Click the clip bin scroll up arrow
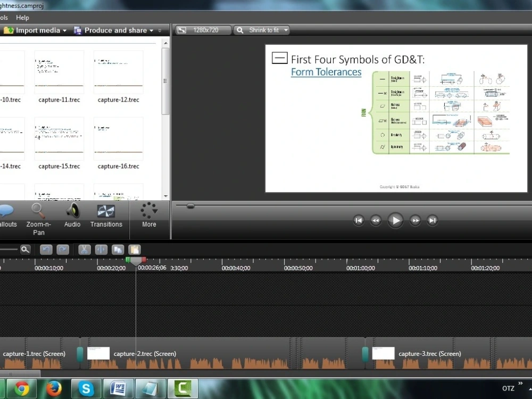 [165, 43]
